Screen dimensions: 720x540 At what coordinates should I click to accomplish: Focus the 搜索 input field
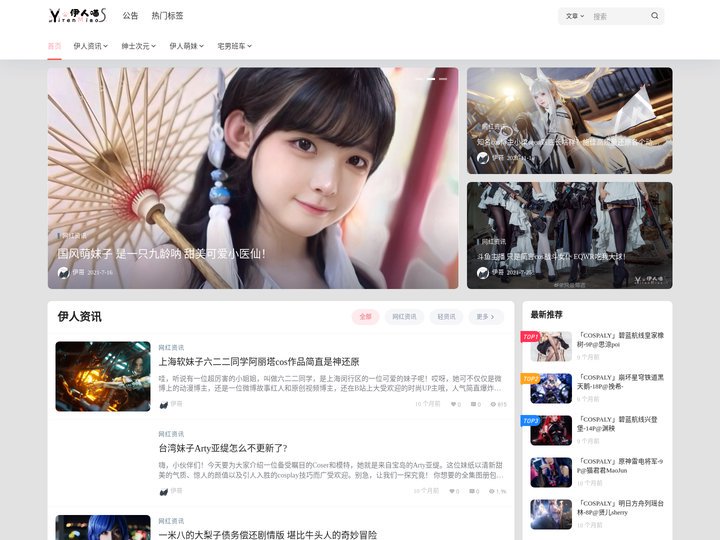618,16
